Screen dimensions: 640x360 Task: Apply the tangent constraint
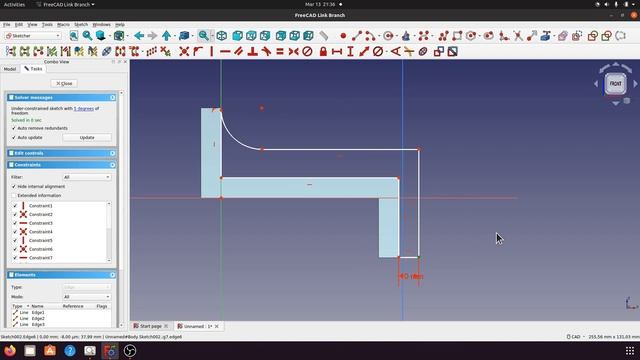point(266,52)
